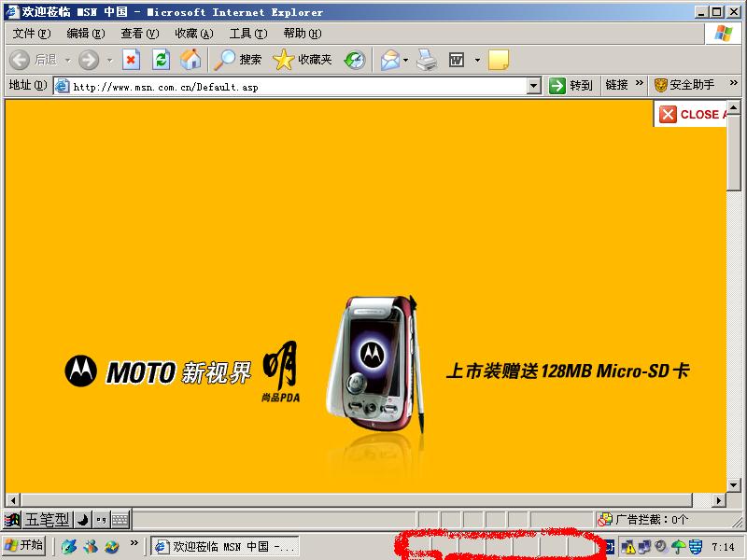This screenshot has height=560, width=747.
Task: Expand the security toolbar overflow chevron
Action: click(x=734, y=83)
